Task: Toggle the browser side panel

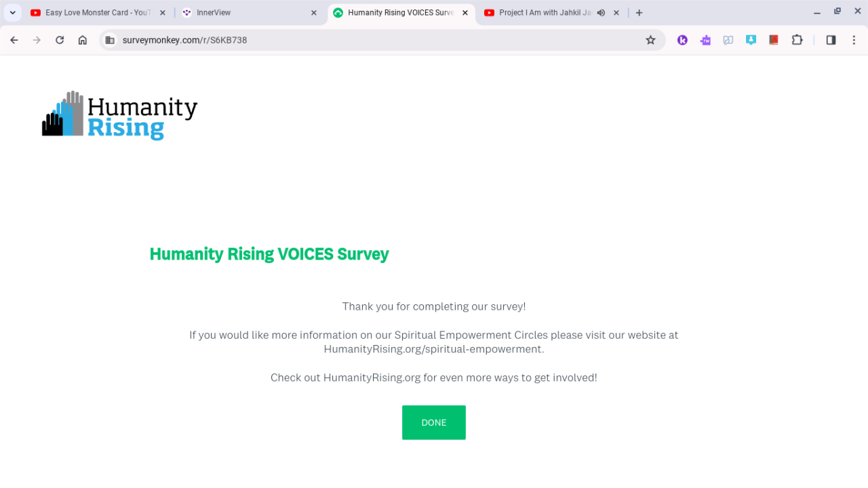Action: click(x=831, y=40)
